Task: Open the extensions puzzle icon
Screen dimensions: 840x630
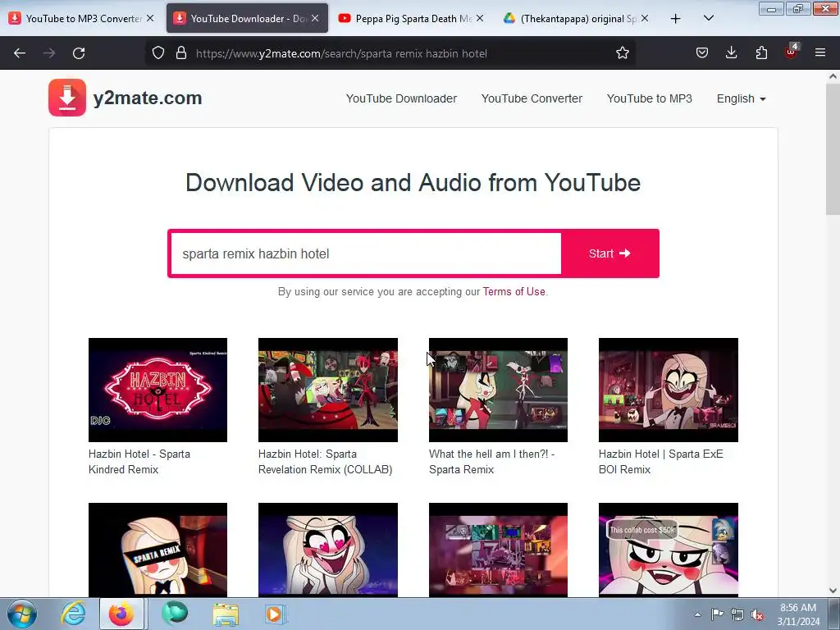Action: click(x=761, y=53)
